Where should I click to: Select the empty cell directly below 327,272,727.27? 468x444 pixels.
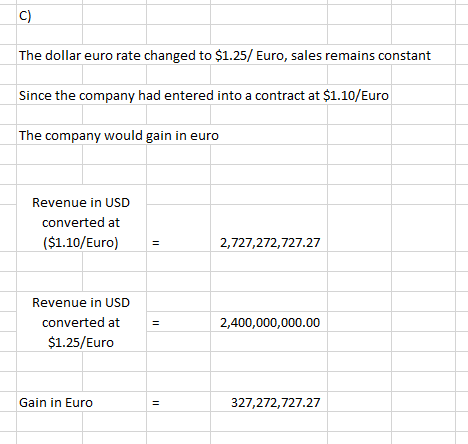(269, 422)
